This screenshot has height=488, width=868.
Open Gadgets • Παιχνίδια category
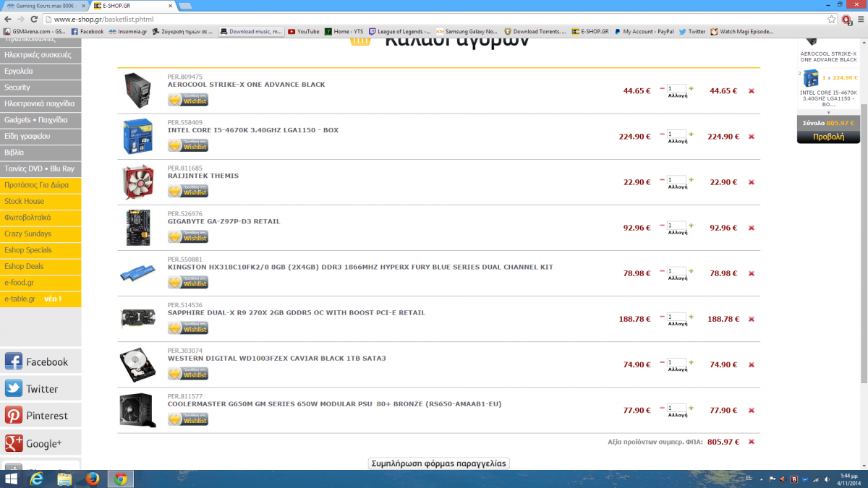[x=41, y=120]
